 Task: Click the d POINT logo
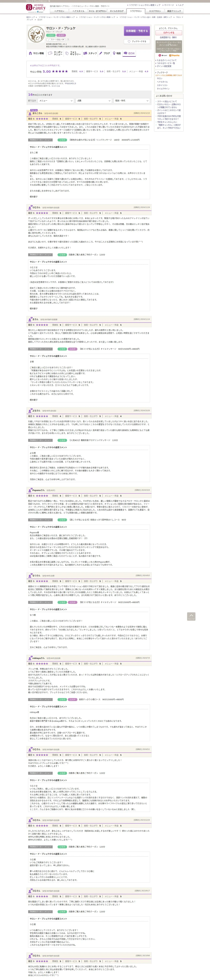[163, 55]
